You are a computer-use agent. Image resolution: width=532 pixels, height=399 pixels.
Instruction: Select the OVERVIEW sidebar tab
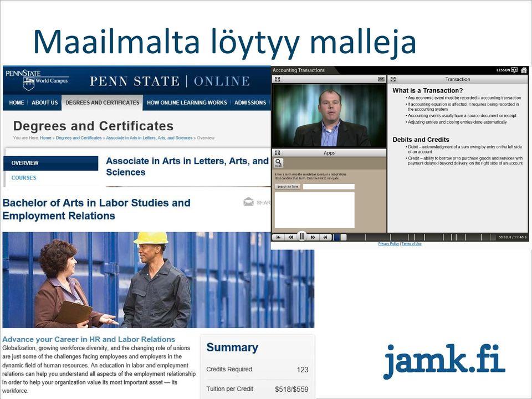(x=51, y=163)
